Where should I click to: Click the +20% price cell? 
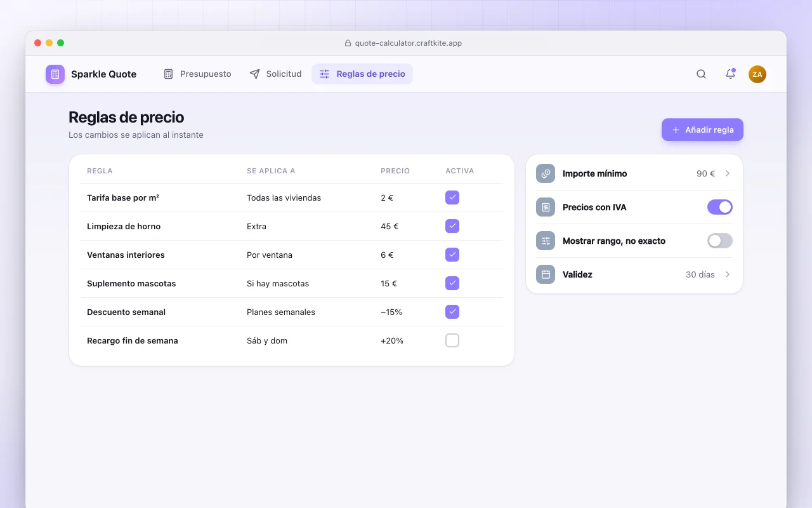[x=392, y=340]
